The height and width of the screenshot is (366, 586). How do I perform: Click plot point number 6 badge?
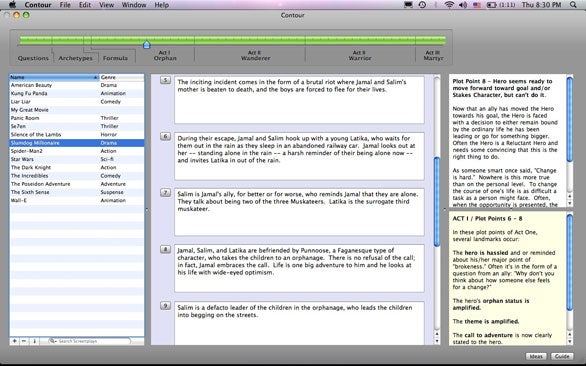166,136
